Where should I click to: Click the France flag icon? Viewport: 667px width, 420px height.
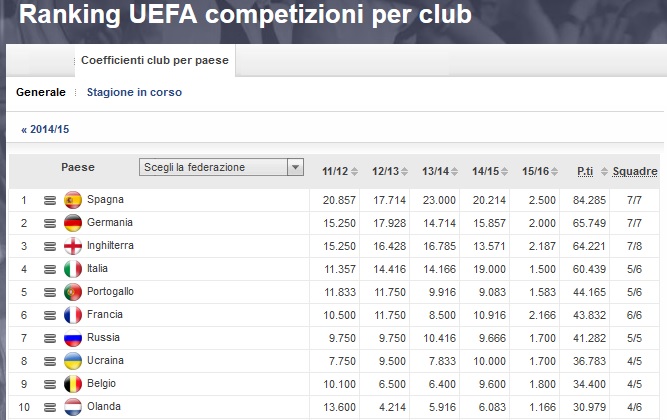[x=72, y=315]
